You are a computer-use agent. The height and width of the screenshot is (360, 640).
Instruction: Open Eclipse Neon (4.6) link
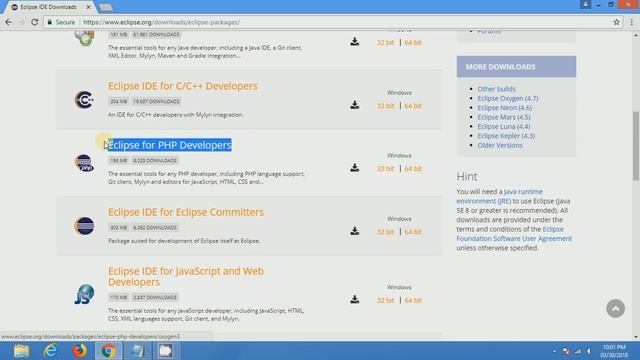tap(504, 108)
